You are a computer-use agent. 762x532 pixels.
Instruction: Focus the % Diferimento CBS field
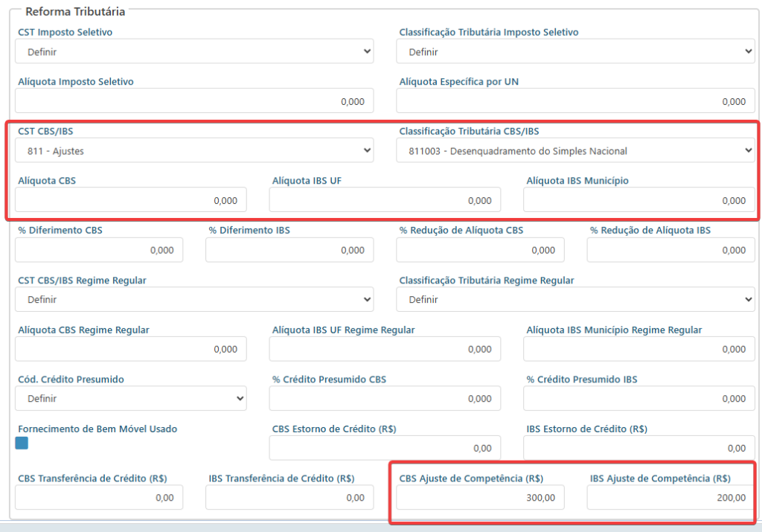tap(99, 250)
